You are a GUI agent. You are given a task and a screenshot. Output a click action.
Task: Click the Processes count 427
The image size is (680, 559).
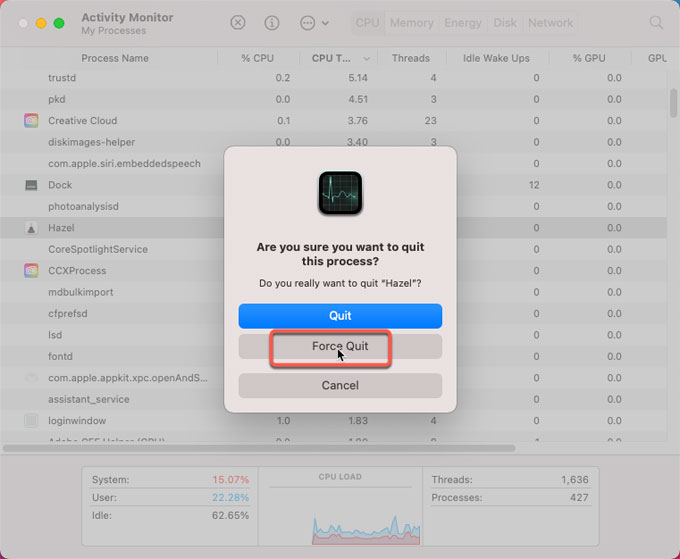coord(579,497)
